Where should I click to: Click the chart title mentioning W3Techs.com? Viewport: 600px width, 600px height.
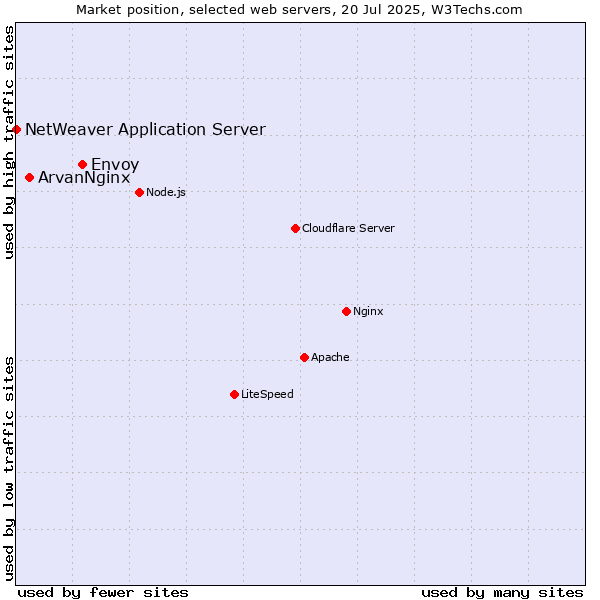click(299, 10)
